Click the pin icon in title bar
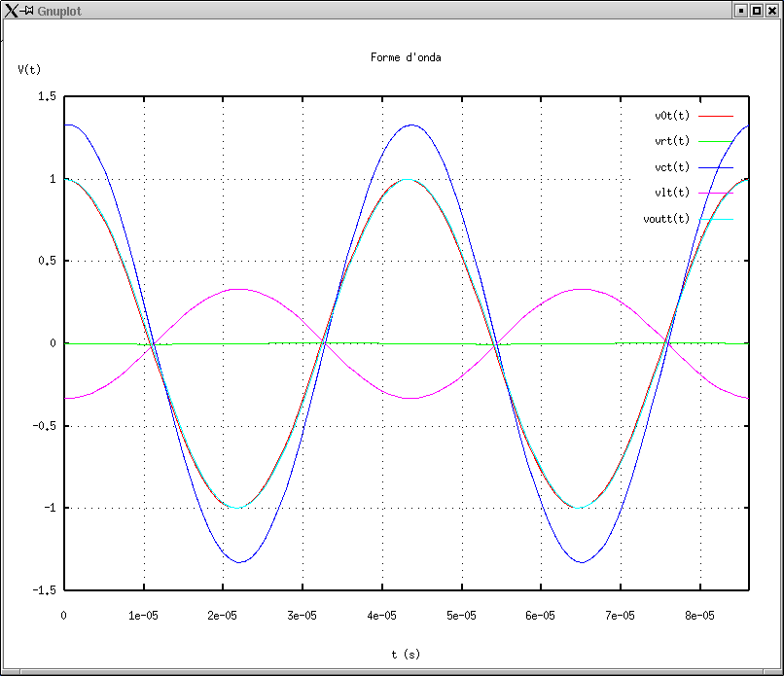784x676 pixels. click(x=28, y=10)
